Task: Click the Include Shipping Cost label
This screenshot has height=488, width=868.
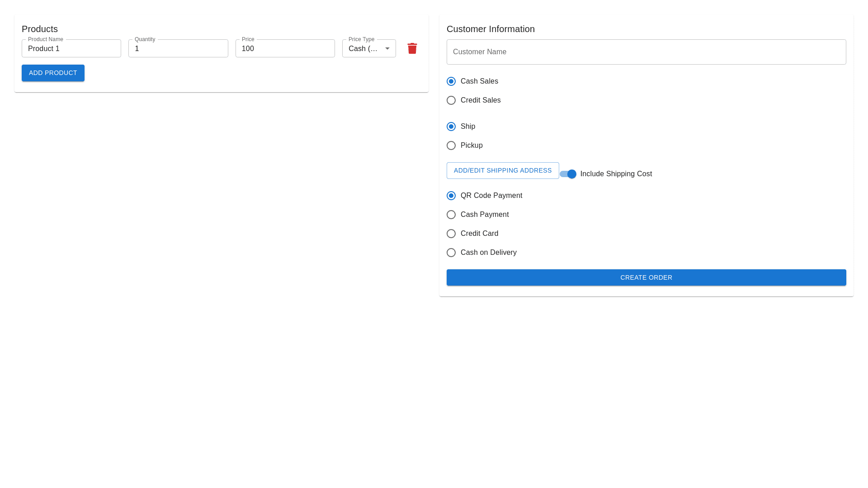Action: [616, 174]
